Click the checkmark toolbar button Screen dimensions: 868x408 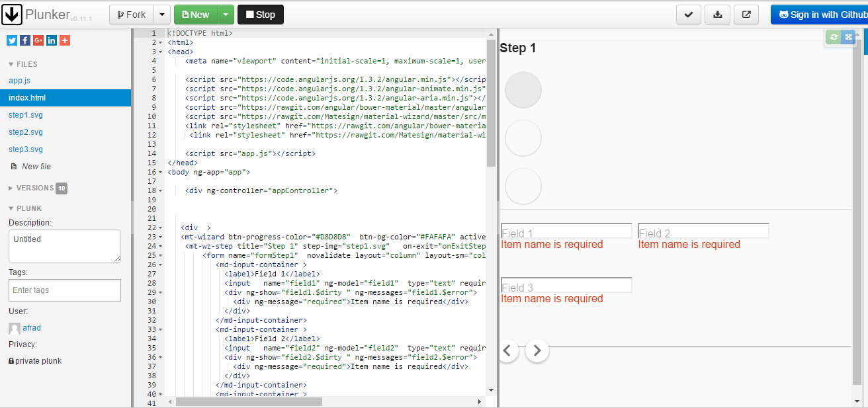coord(689,15)
